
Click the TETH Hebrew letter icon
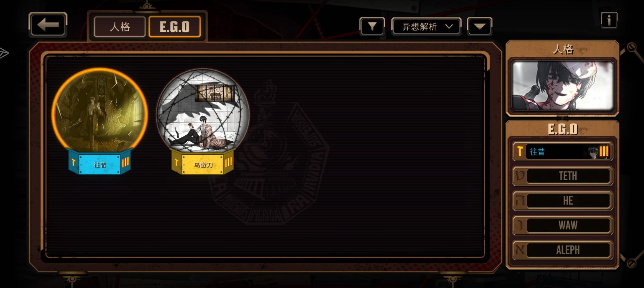520,176
